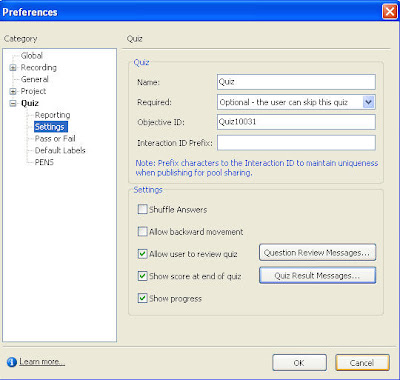Click into the quiz Name field
The image size is (400, 380).
click(296, 82)
